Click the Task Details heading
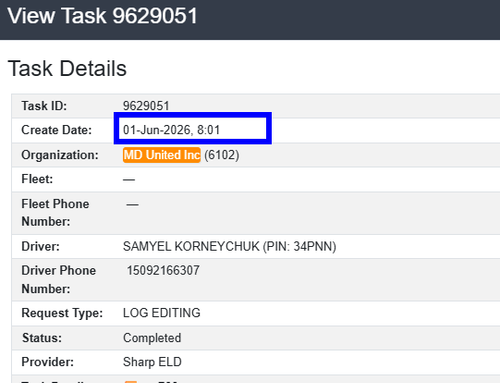 [67, 68]
